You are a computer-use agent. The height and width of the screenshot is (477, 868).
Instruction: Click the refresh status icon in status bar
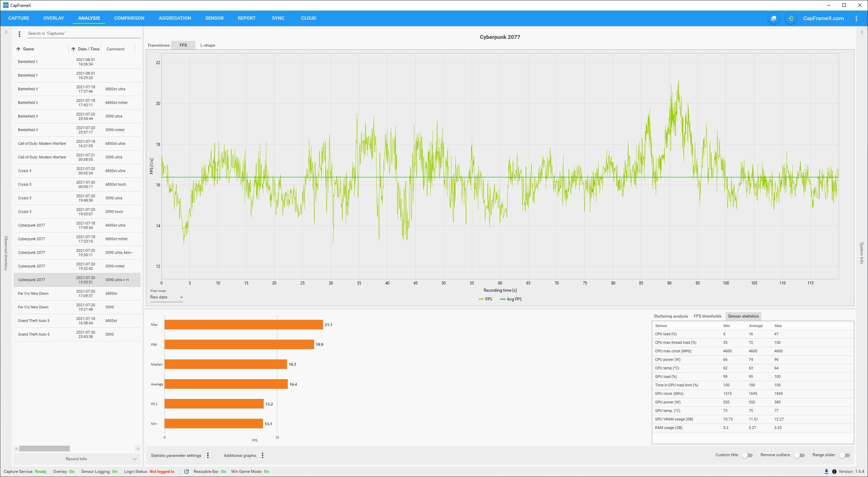pyautogui.click(x=186, y=472)
